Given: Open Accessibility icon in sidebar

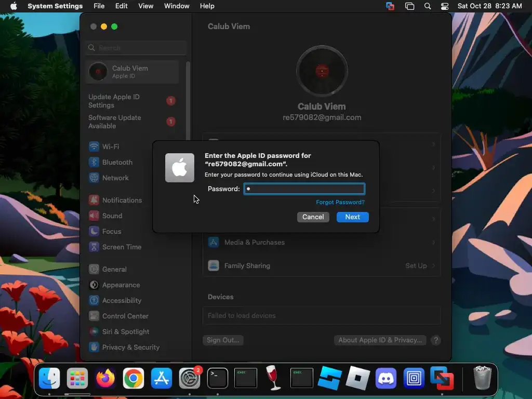Looking at the screenshot, I should [94, 301].
